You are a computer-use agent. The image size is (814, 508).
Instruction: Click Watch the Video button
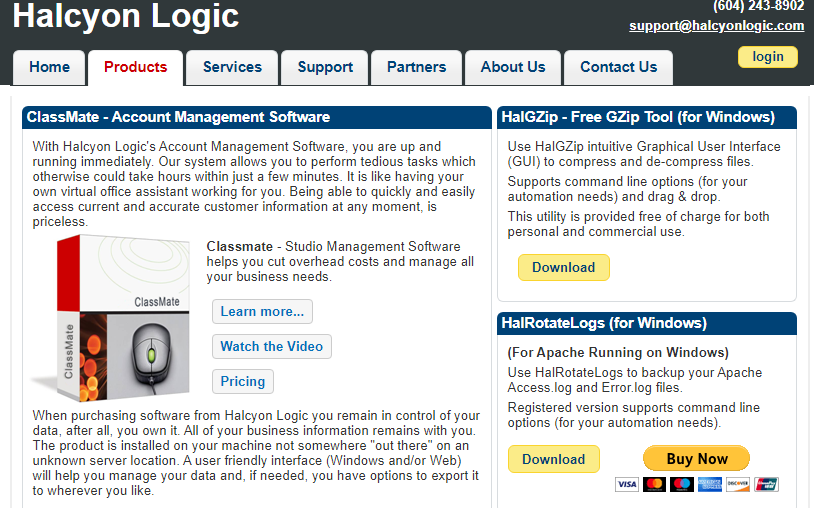pyautogui.click(x=272, y=346)
